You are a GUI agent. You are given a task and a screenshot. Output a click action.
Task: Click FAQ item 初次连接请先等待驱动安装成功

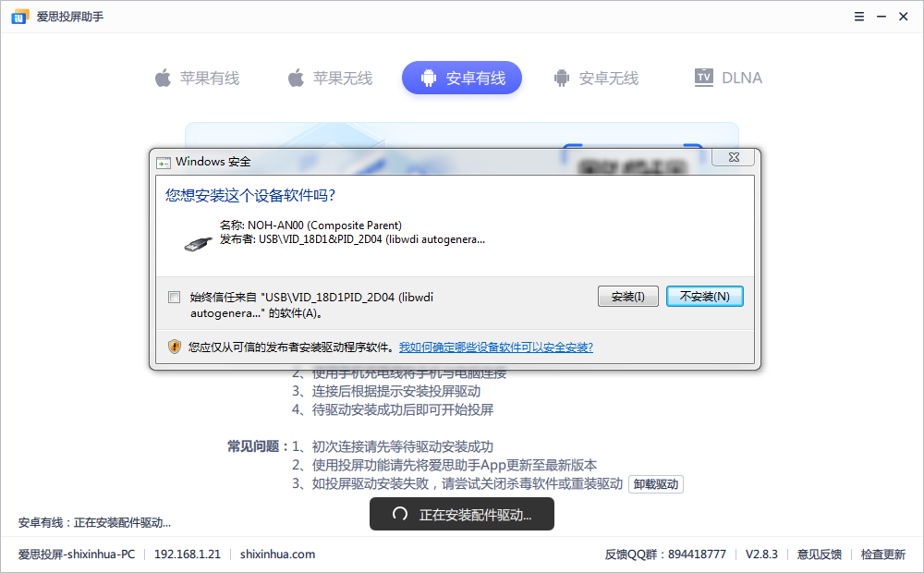coord(393,446)
